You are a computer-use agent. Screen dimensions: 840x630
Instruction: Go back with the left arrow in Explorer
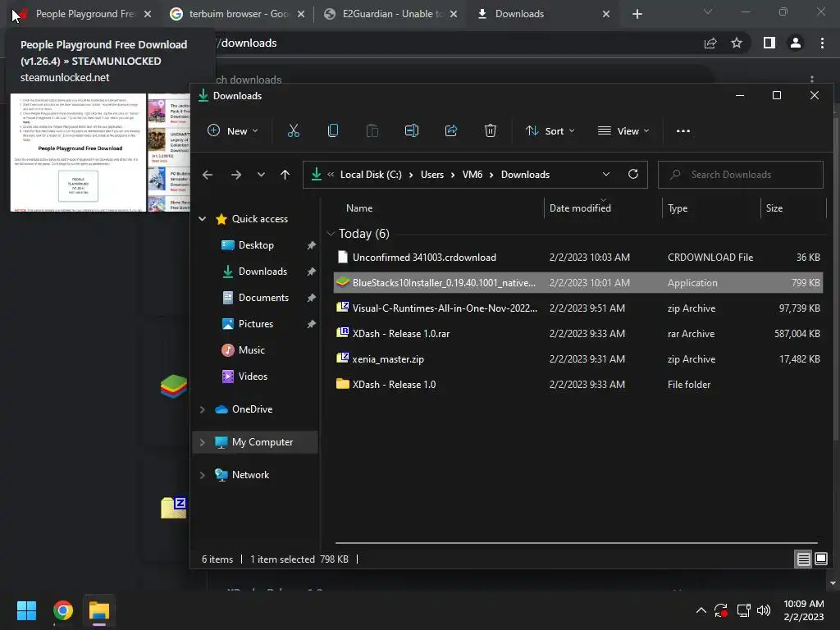point(208,175)
